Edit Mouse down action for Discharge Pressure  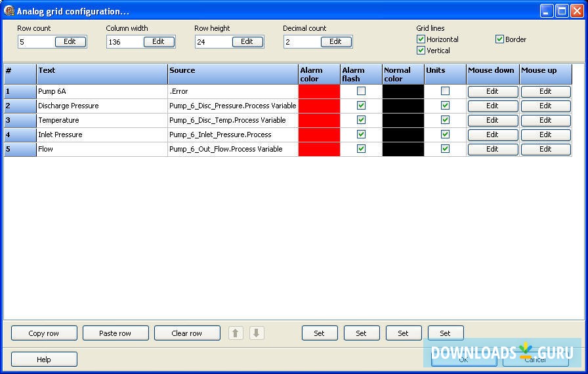click(x=493, y=106)
